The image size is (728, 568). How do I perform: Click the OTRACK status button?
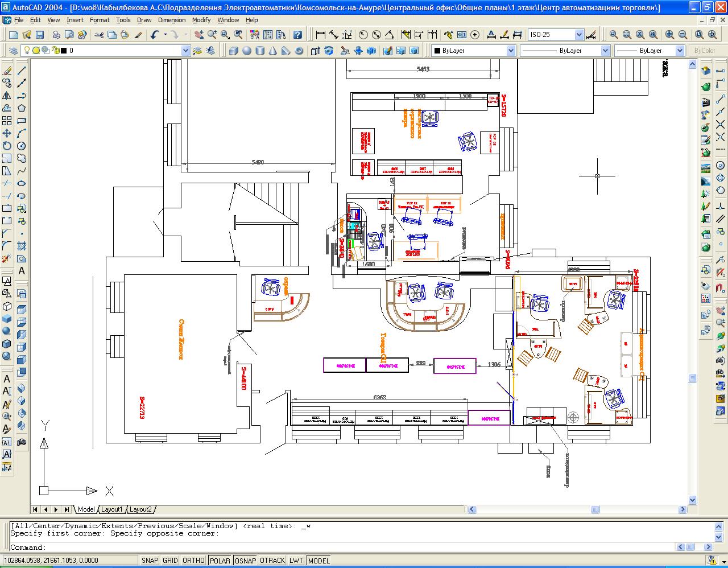272,561
